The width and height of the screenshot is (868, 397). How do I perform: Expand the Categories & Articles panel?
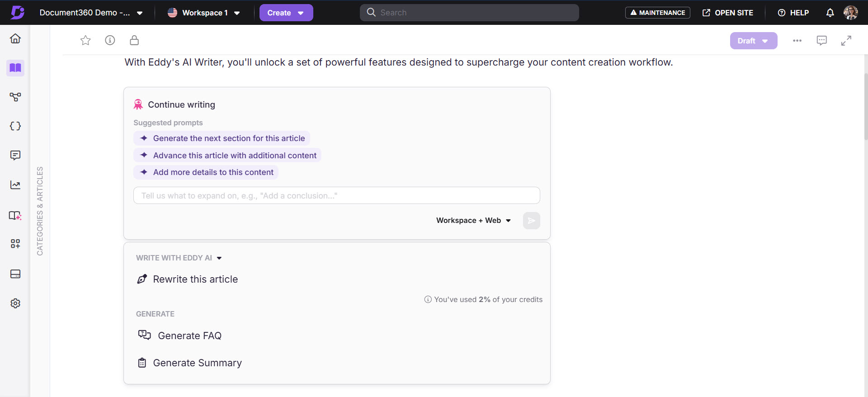(40, 211)
